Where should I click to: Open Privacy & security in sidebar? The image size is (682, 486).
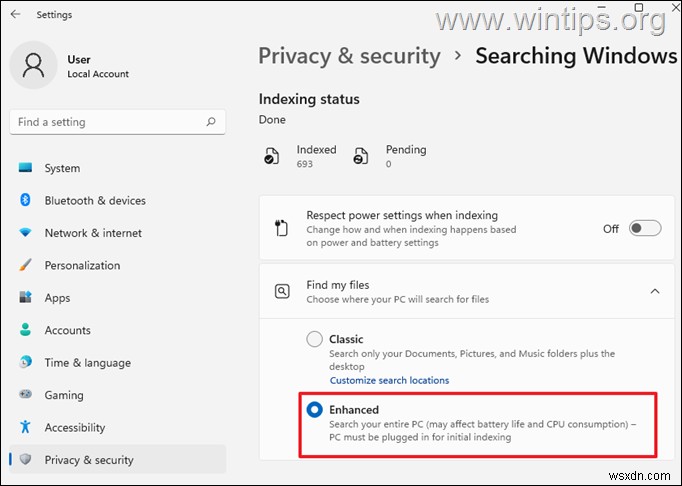[x=89, y=460]
